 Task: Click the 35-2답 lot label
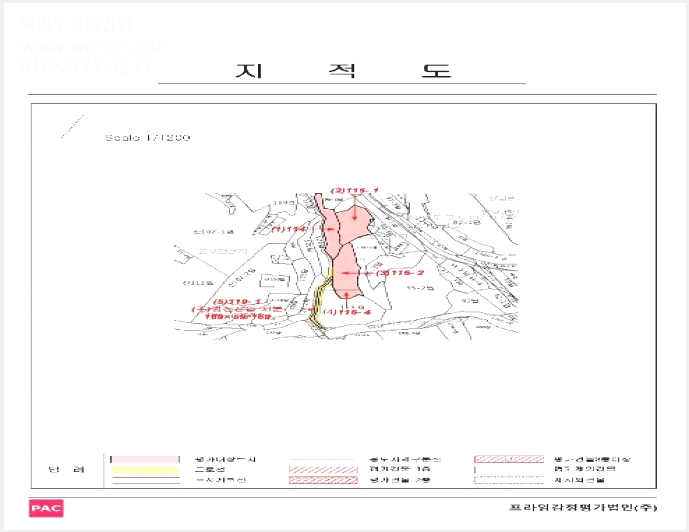coord(420,288)
